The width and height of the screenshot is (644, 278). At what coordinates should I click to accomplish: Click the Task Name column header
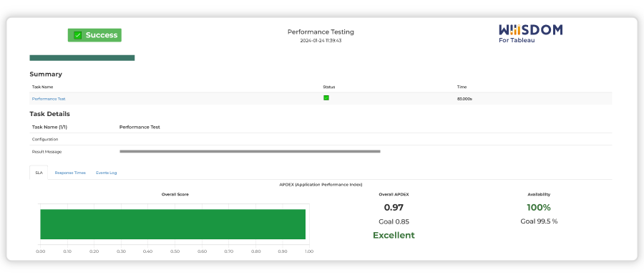click(x=43, y=87)
